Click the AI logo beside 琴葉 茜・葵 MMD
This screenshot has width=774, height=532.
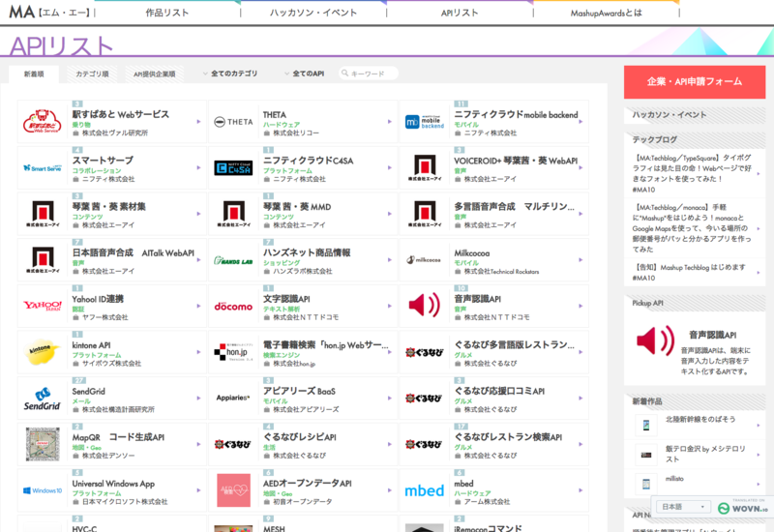(233, 214)
